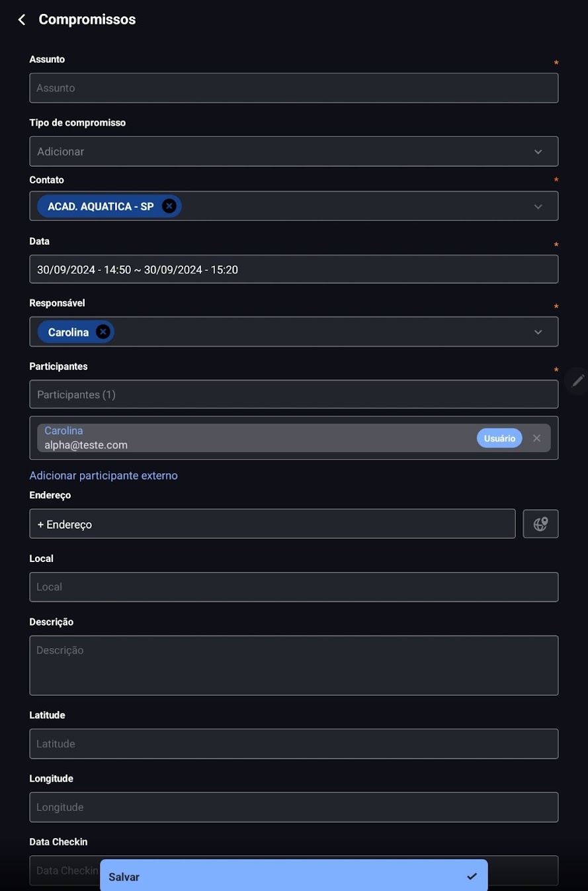Remove participant Carolina with the X icon
The height and width of the screenshot is (891, 588).
[x=536, y=438]
